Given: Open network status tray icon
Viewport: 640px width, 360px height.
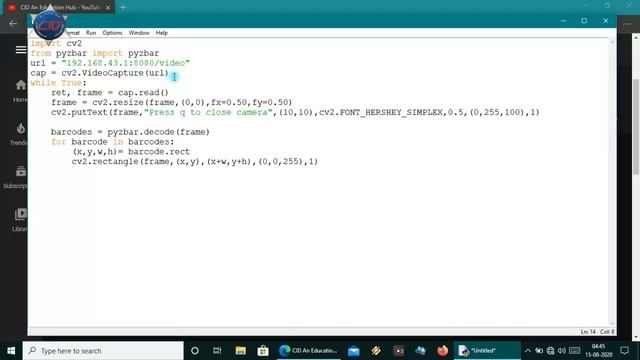Looking at the screenshot, I should (551, 351).
